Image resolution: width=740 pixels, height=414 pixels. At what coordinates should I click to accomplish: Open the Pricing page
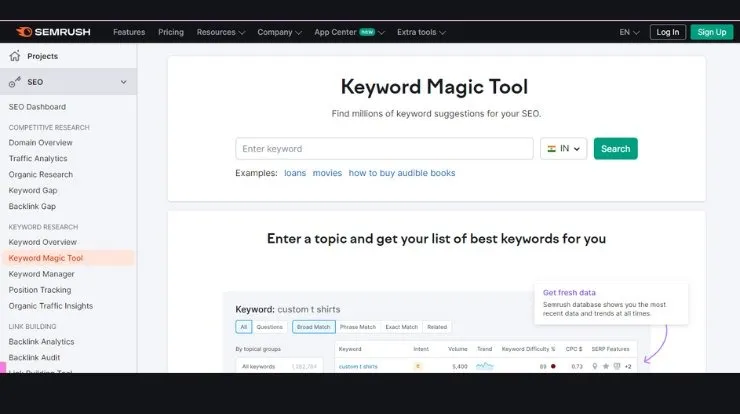[x=171, y=32]
